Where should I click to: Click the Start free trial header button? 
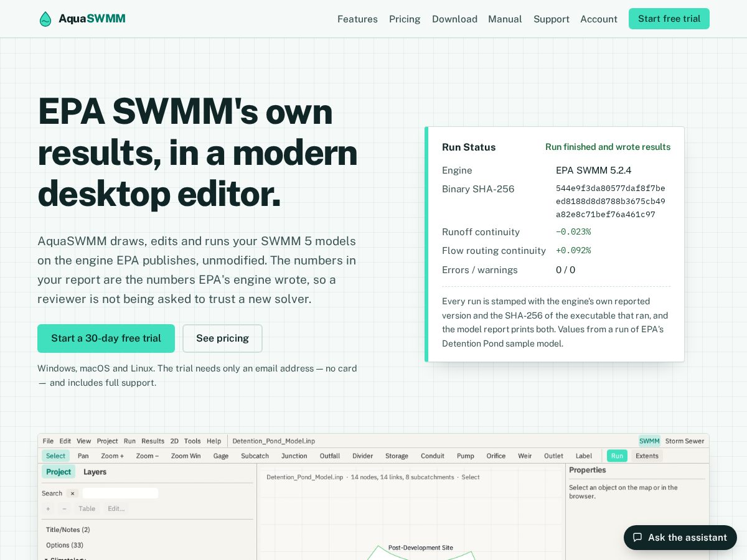coord(669,19)
